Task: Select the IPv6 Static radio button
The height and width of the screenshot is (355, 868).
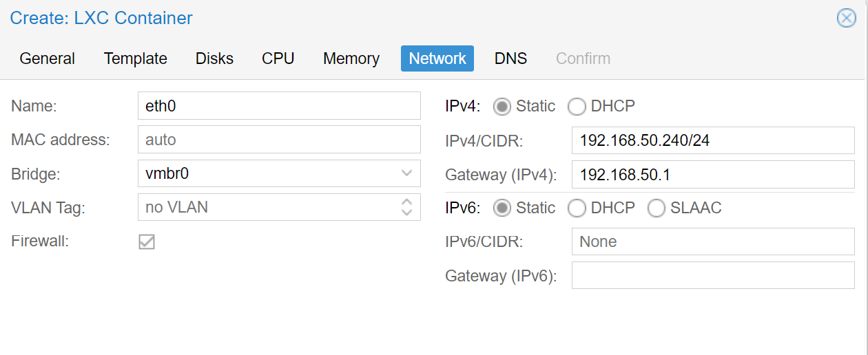Action: click(503, 208)
